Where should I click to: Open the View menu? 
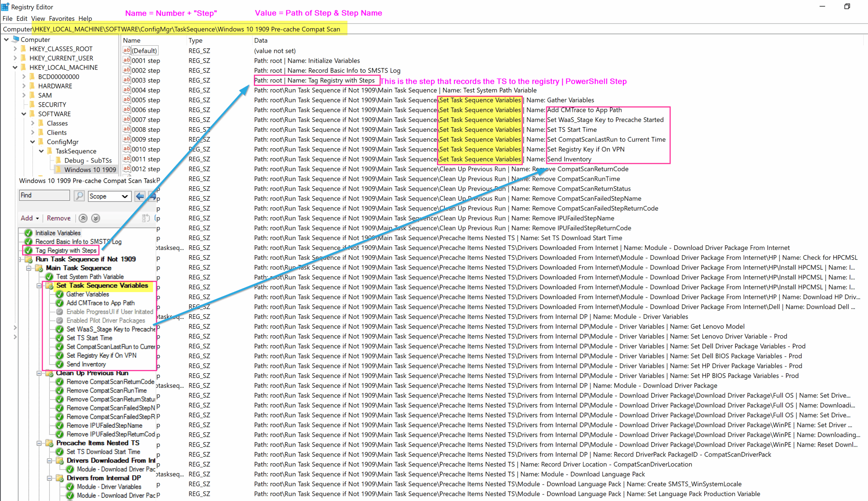coord(38,19)
